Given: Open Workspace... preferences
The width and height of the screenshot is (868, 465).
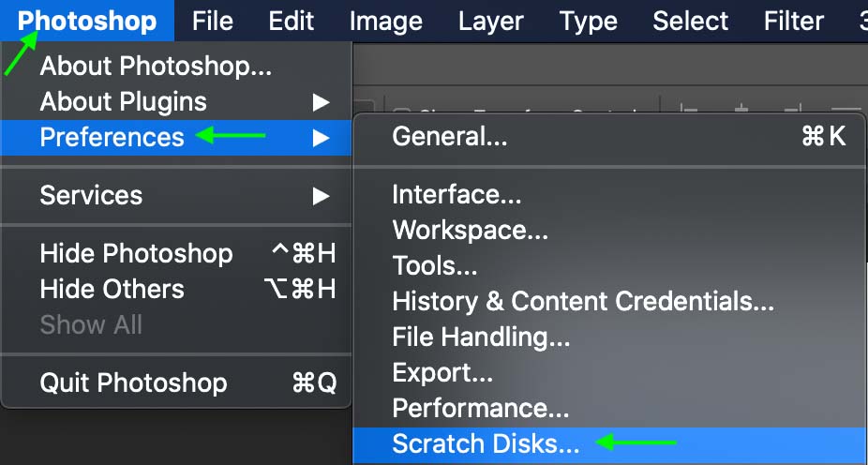Looking at the screenshot, I should coord(608,230).
